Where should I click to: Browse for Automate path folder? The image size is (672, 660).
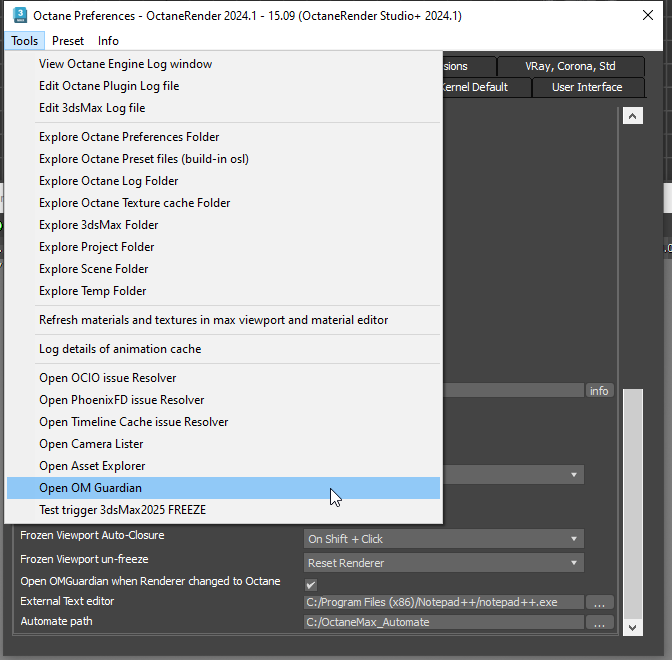[598, 622]
